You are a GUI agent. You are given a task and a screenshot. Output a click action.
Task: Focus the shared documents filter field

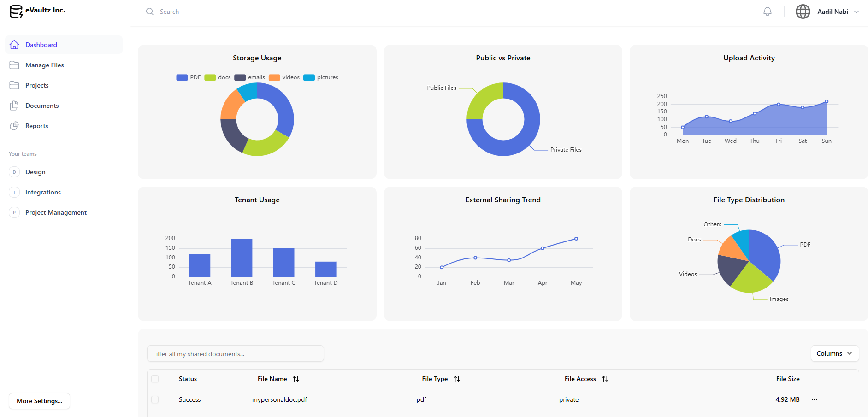pyautogui.click(x=235, y=354)
